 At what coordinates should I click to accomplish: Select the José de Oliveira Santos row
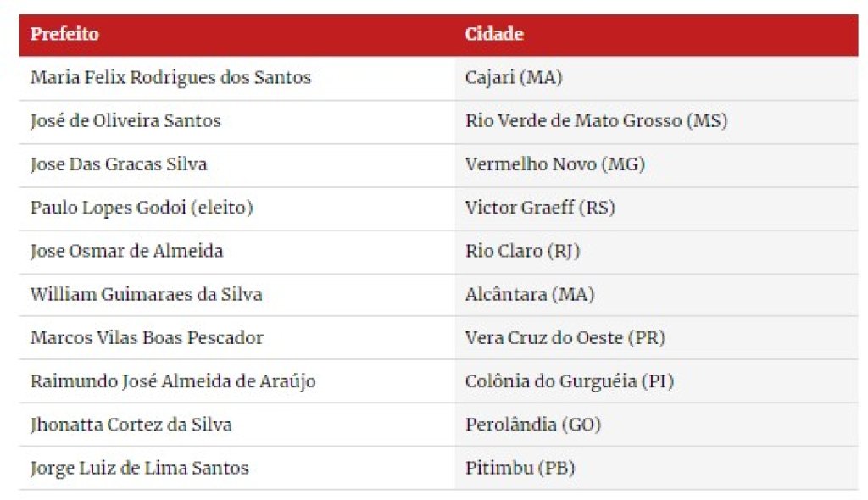click(x=438, y=121)
